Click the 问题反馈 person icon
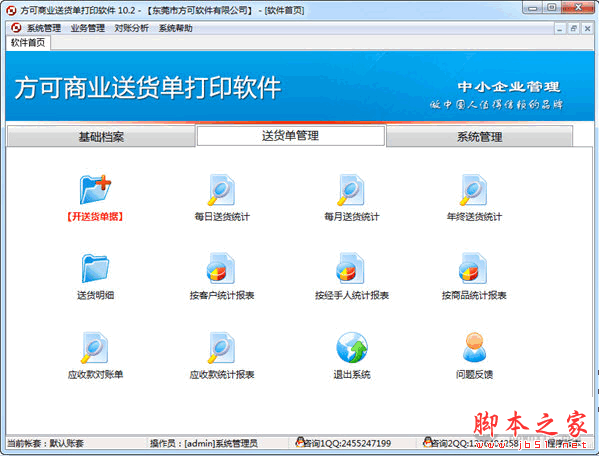The image size is (599, 456). click(x=474, y=347)
